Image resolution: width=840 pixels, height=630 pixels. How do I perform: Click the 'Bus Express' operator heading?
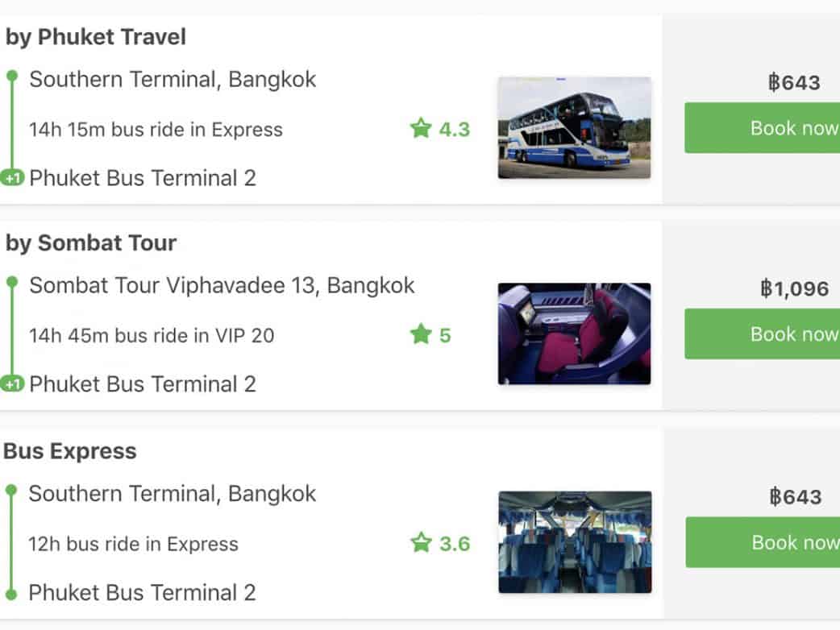pos(70,451)
